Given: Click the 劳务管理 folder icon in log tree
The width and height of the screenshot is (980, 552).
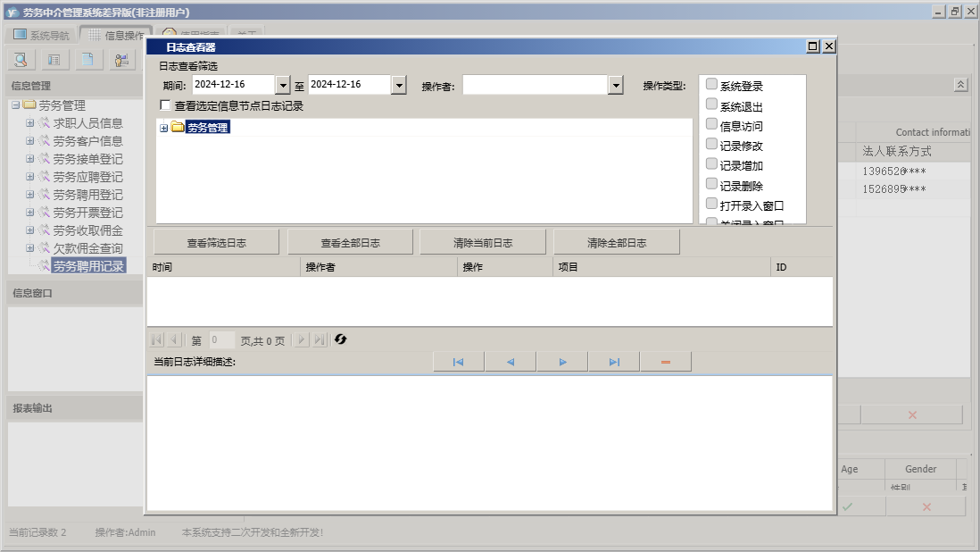Looking at the screenshot, I should click(178, 128).
